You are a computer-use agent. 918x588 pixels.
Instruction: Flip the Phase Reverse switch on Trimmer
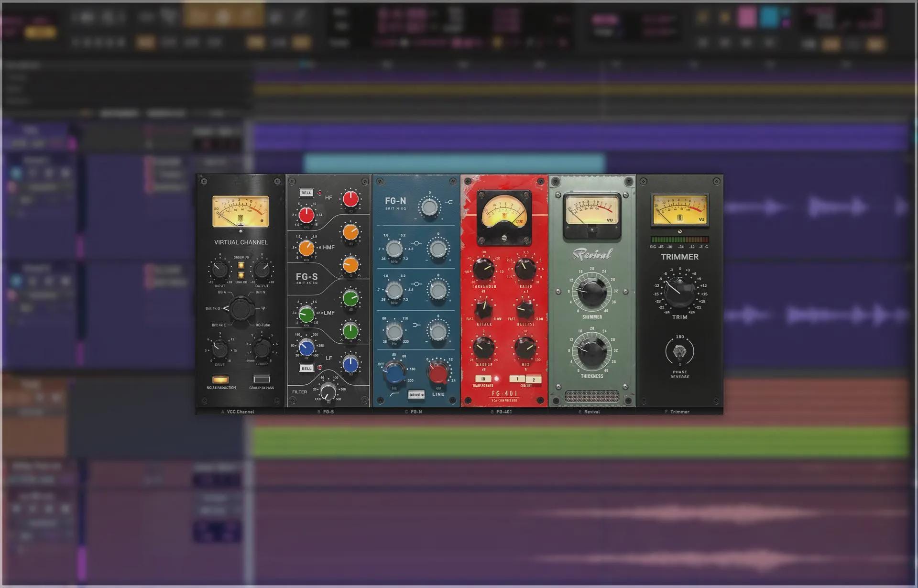pyautogui.click(x=679, y=352)
